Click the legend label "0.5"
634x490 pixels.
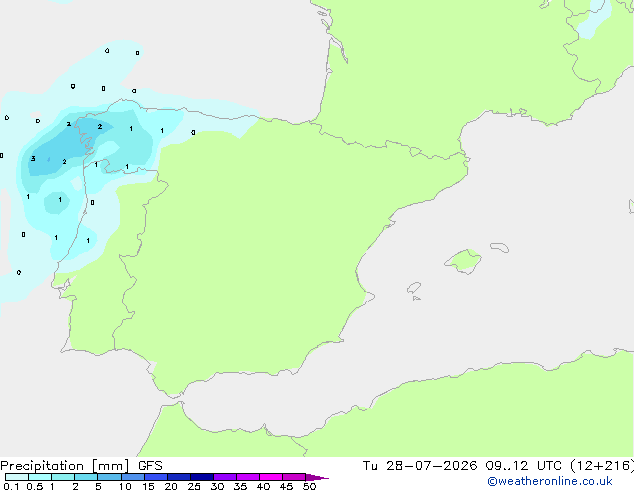pyautogui.click(x=35, y=486)
